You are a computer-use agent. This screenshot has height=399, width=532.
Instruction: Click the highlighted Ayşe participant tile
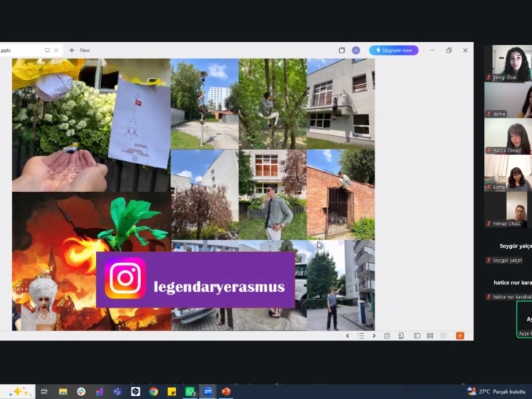[524, 319]
